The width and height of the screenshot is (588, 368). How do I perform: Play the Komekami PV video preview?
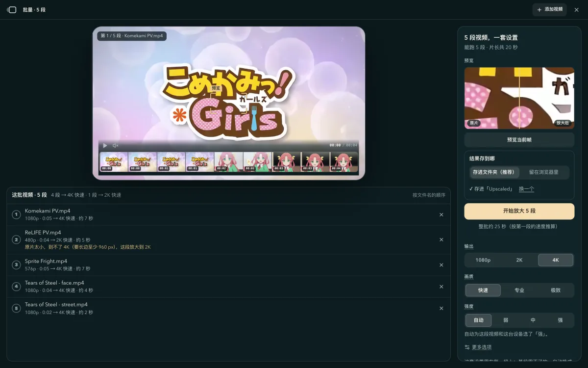[105, 145]
